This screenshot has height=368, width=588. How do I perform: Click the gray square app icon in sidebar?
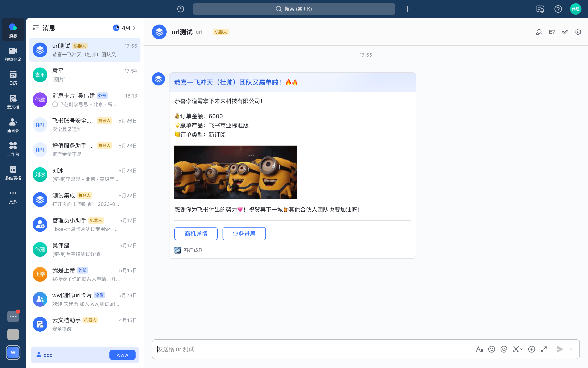tap(13, 334)
